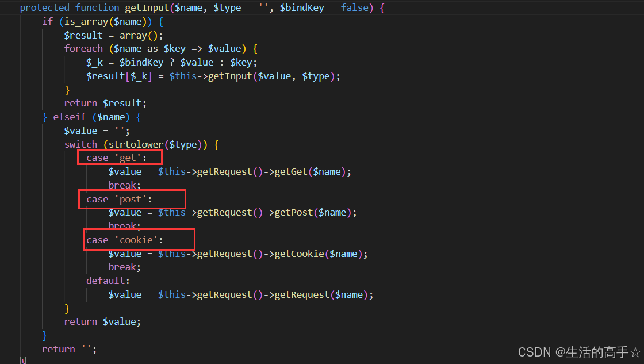Click the first break statement
Viewport: 644px width, 364px height.
(122, 185)
